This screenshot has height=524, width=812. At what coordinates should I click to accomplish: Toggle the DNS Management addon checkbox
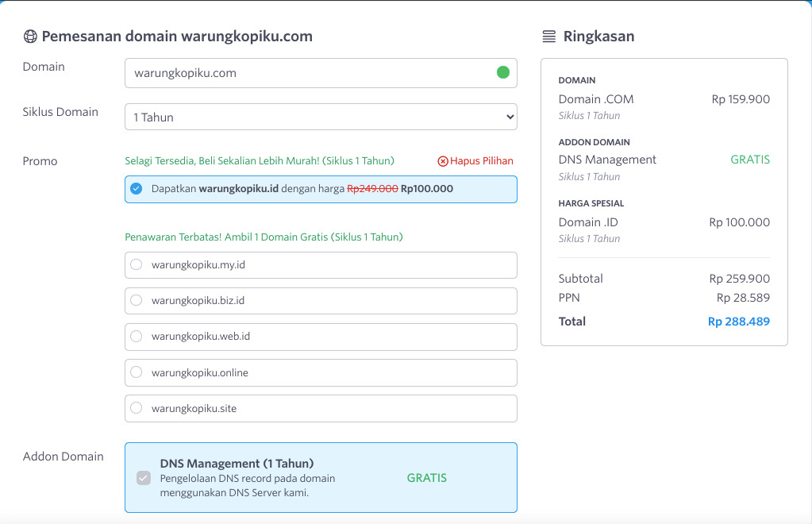(144, 477)
